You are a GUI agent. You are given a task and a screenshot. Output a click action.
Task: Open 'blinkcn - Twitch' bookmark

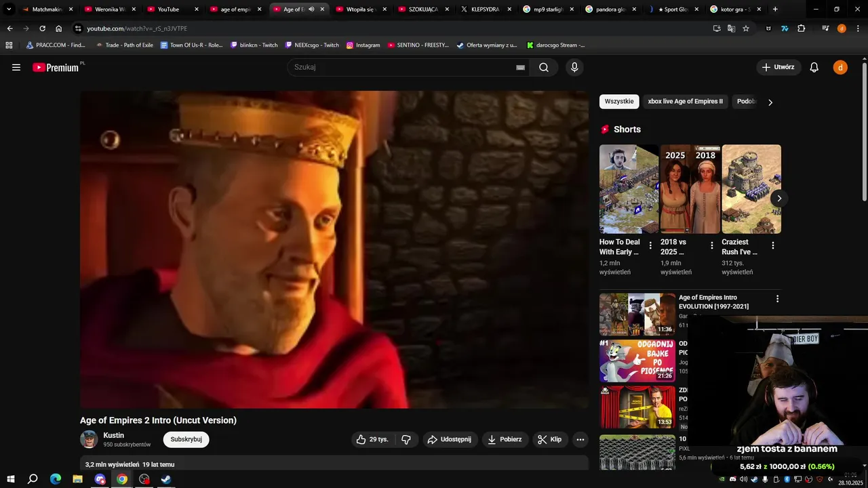point(254,45)
